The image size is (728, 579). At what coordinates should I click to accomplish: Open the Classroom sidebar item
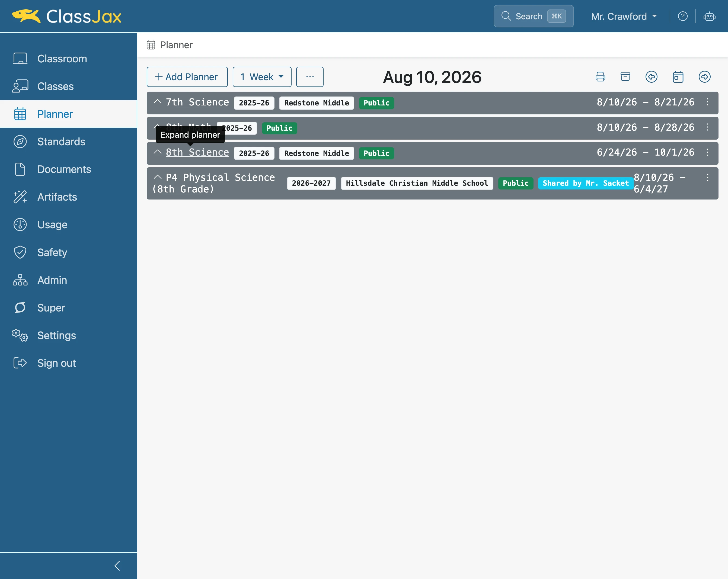coord(69,58)
